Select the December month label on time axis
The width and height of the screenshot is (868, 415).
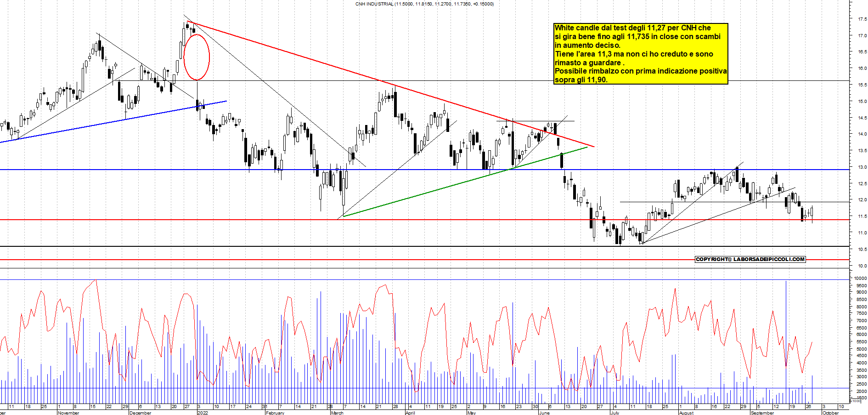coord(140,413)
